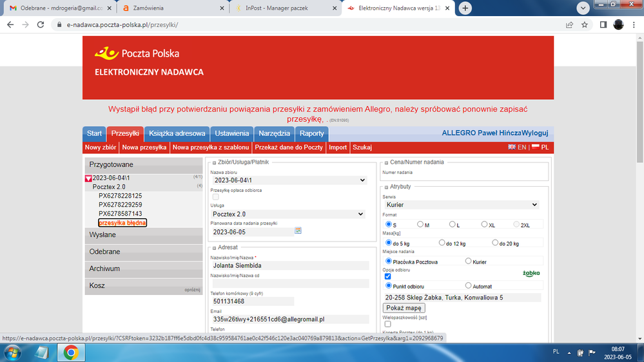Click the browser back arrow
The width and height of the screenshot is (644, 362).
point(10,24)
